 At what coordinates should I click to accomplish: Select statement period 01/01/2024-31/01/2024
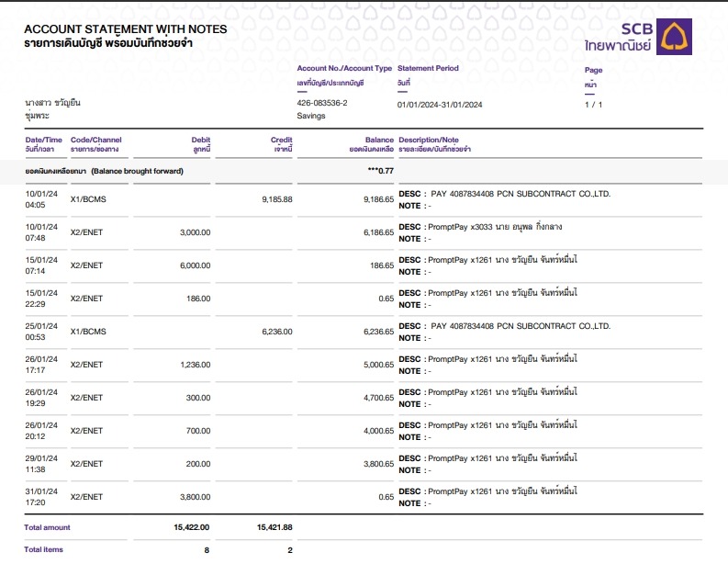point(440,105)
